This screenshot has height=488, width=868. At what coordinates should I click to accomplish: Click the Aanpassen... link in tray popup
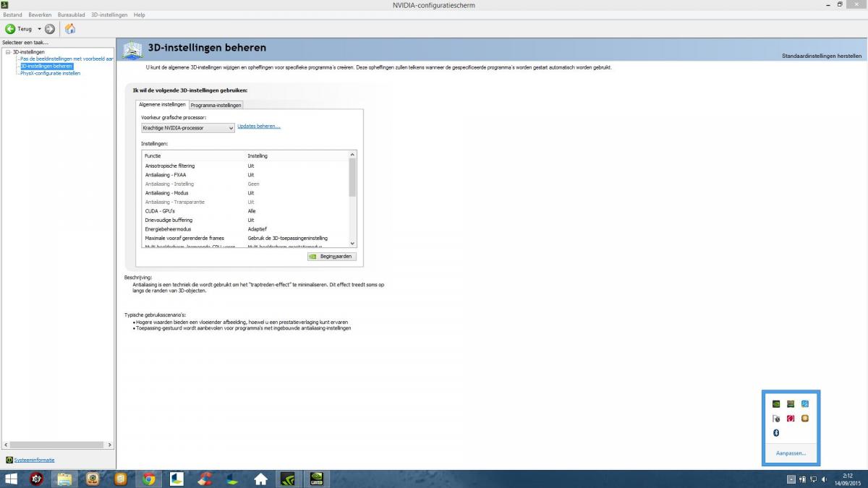click(x=791, y=453)
